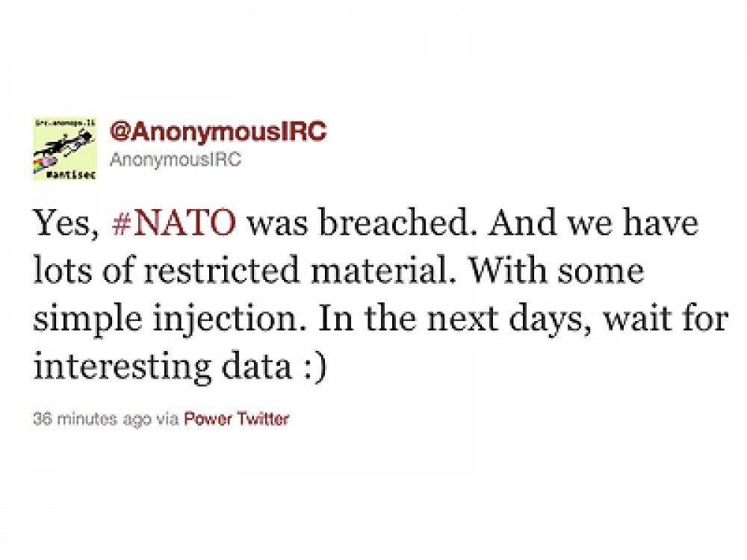
Task: Click the gray AnonymousIRC display name
Action: [x=176, y=160]
